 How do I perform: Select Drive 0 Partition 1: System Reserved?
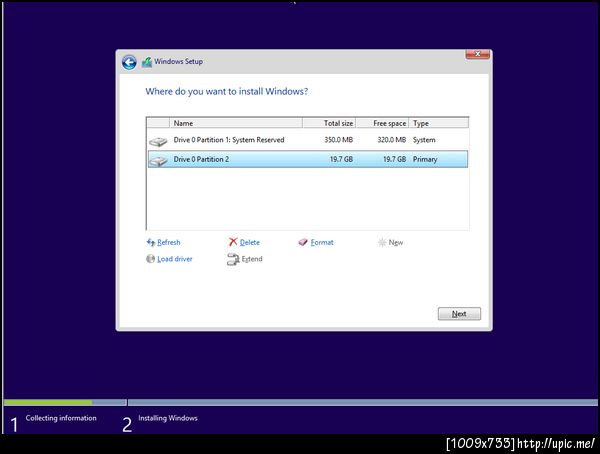(x=308, y=140)
